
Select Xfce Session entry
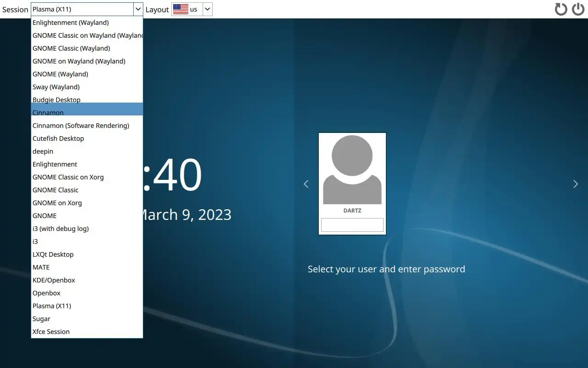[87, 332]
